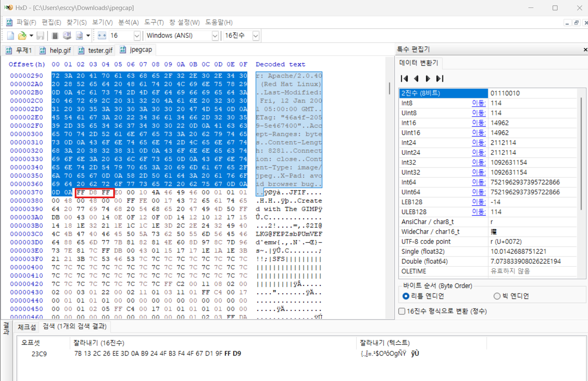Click the 이동 link for LEB128
588x381 pixels.
pyautogui.click(x=478, y=202)
